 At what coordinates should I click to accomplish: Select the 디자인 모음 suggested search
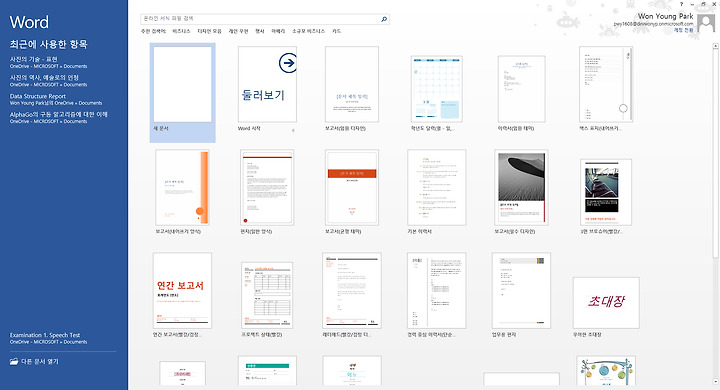pos(209,31)
